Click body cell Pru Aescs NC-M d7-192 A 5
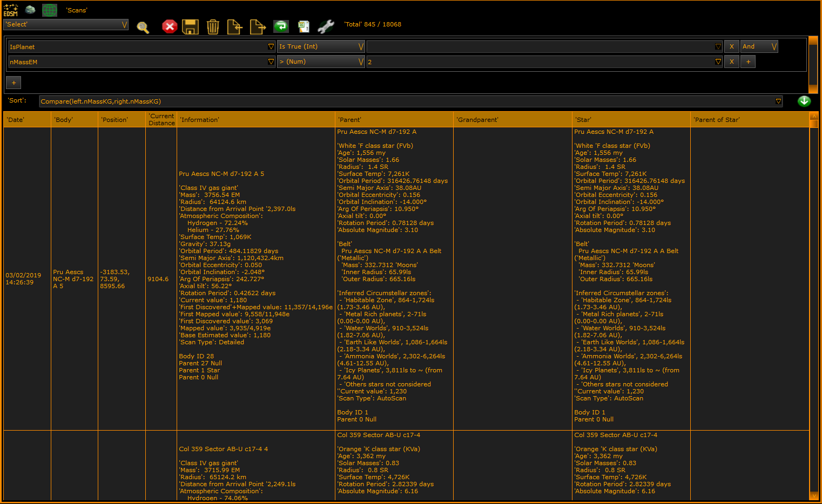Viewport: 822px width, 504px height. (x=73, y=279)
